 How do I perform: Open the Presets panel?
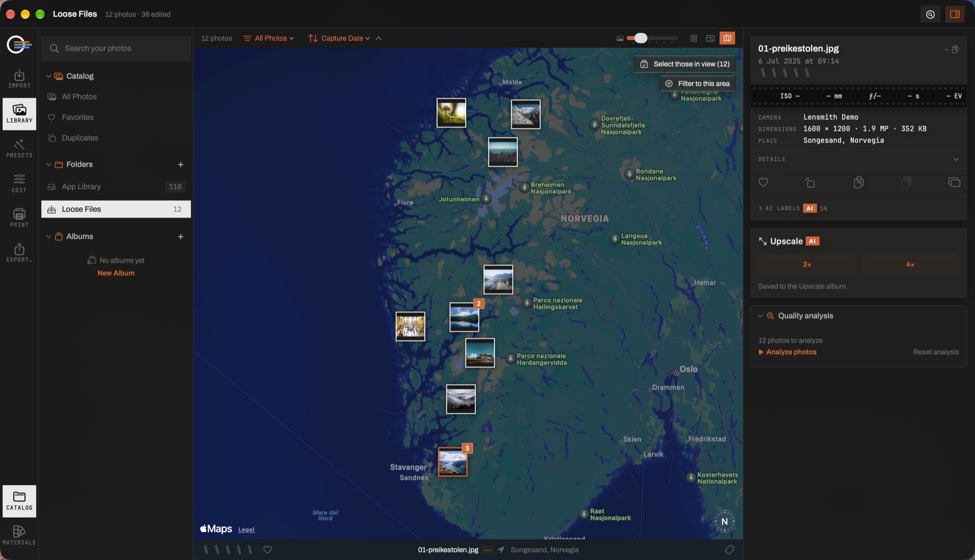pos(19,149)
